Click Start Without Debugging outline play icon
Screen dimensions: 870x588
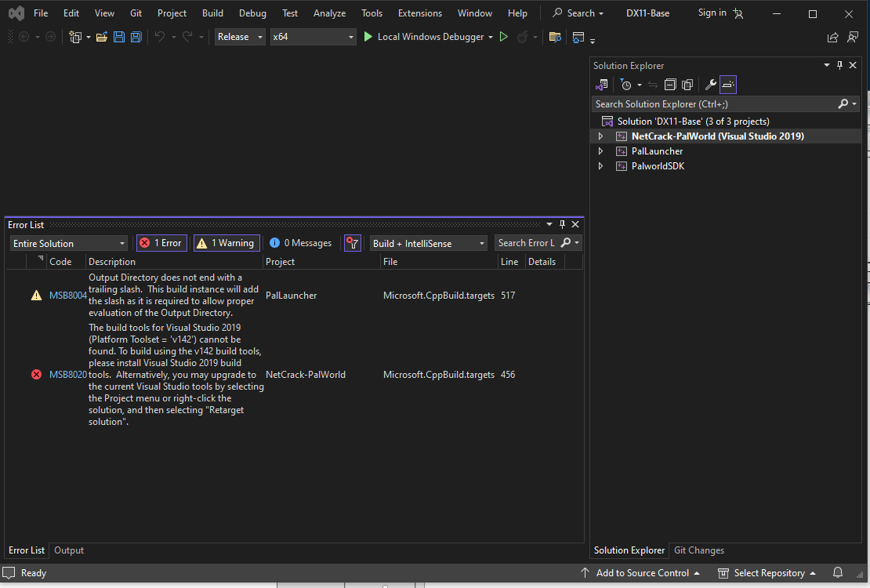(x=504, y=37)
